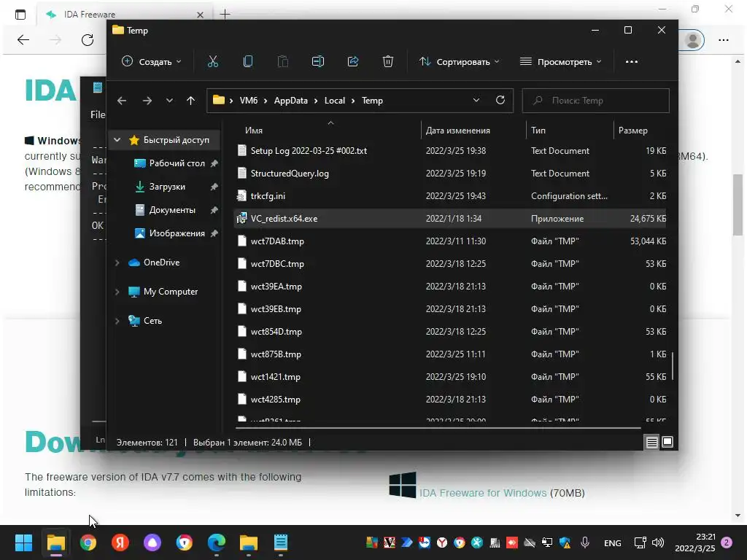The image size is (747, 560).
Task: Open browser tab actions menu icon
Action: 20,15
